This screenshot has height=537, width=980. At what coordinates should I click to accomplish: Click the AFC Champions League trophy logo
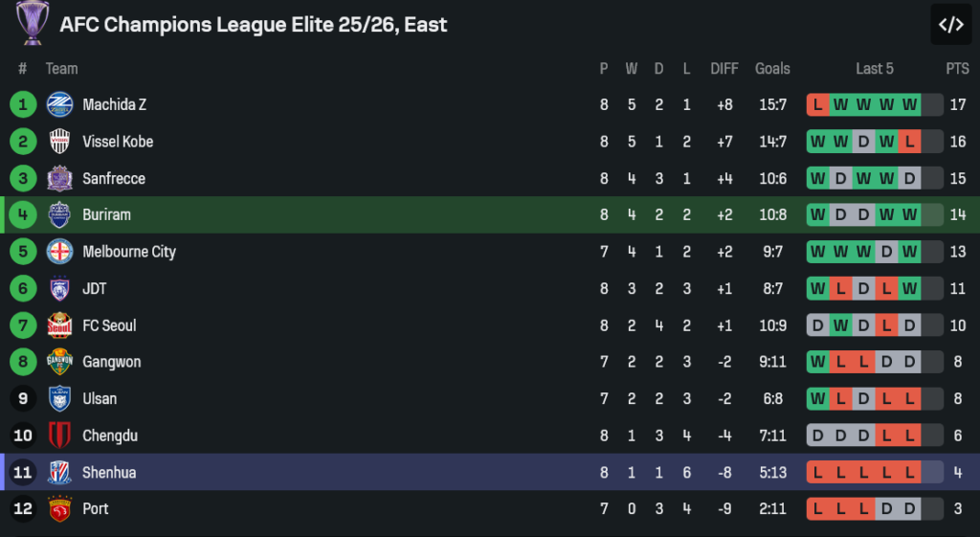pyautogui.click(x=32, y=23)
